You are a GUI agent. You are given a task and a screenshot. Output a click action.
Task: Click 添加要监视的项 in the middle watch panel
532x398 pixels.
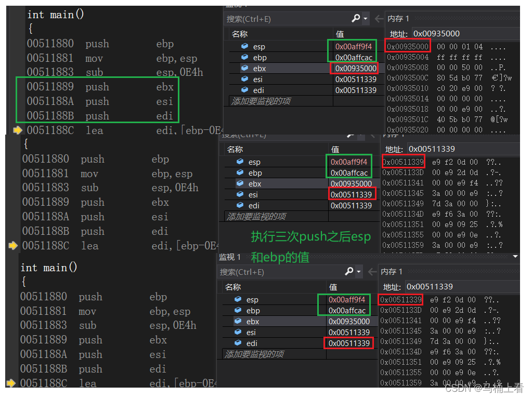coord(256,216)
